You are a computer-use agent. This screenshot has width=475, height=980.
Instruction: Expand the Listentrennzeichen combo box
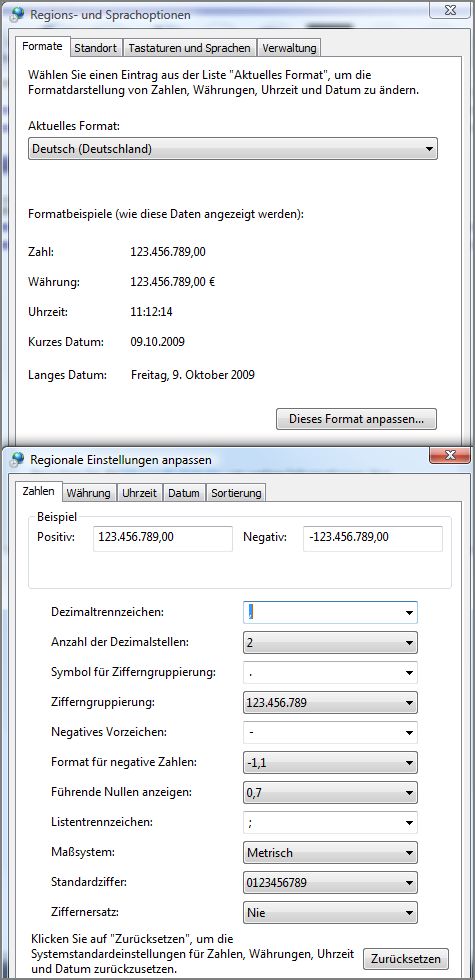(330, 822)
